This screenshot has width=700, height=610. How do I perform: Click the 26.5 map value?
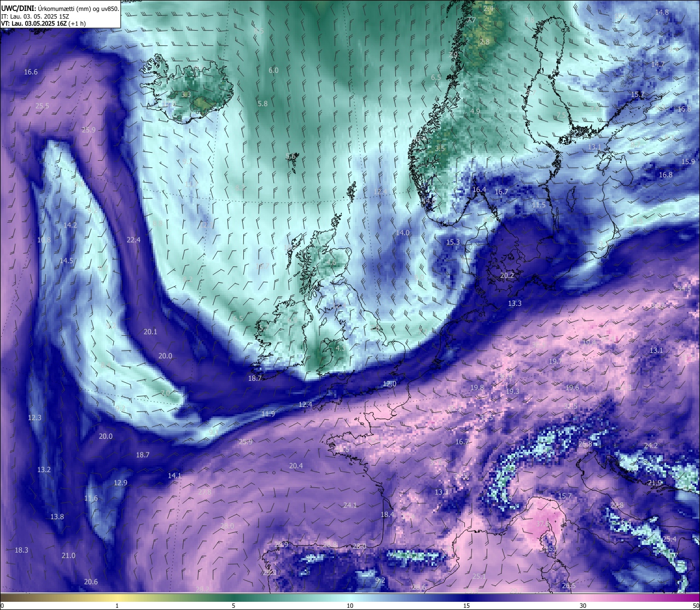(x=569, y=586)
